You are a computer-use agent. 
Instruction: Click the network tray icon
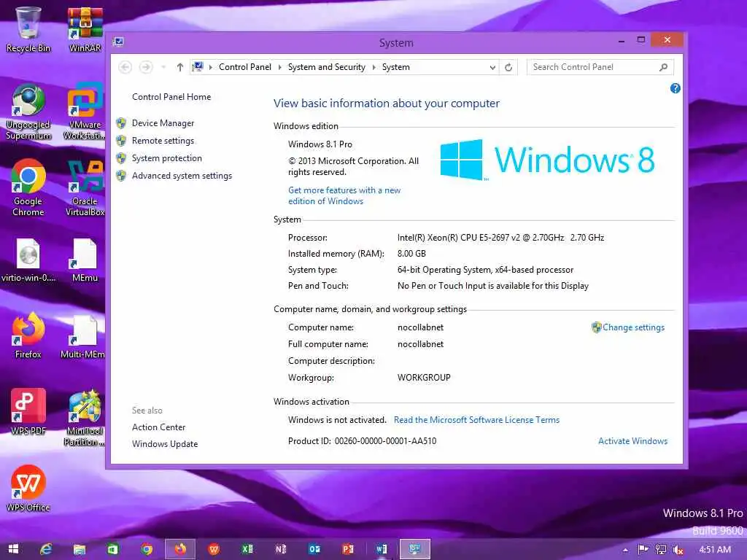coord(660,550)
